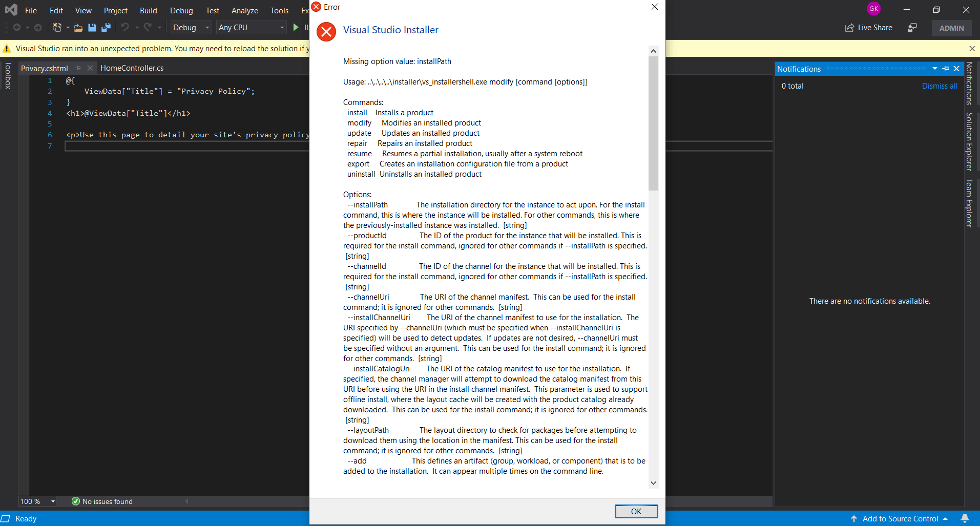Viewport: 980px width, 526px height.
Task: Open the Test menu
Action: point(213,10)
